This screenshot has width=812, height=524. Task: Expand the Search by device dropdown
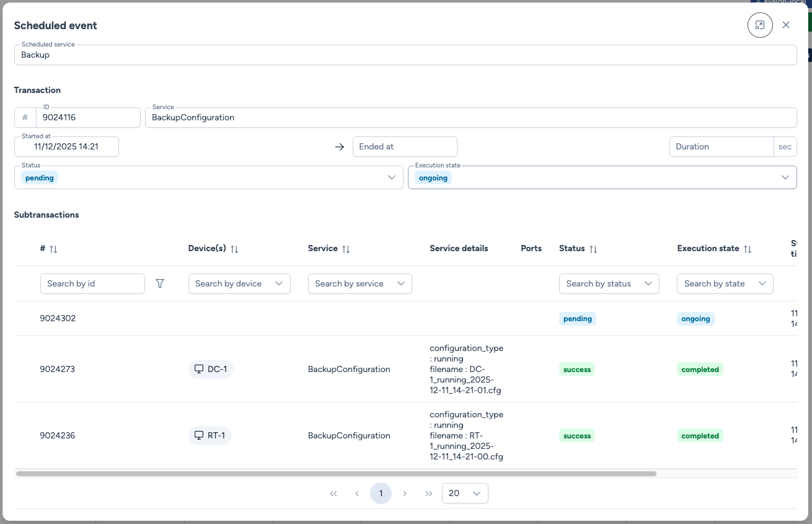[278, 283]
